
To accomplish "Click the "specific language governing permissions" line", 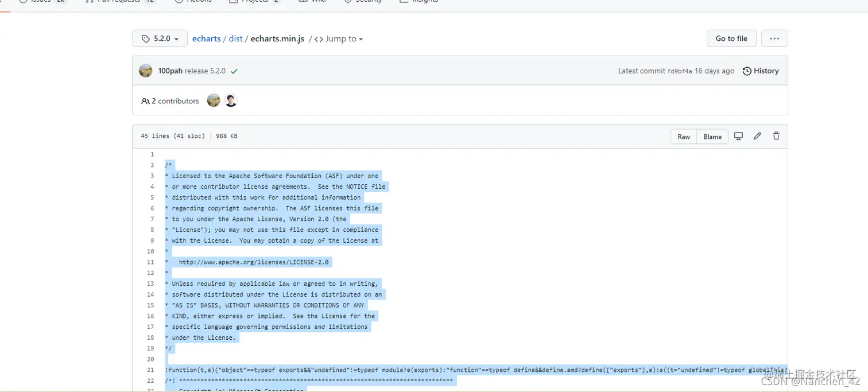I will click(266, 327).
